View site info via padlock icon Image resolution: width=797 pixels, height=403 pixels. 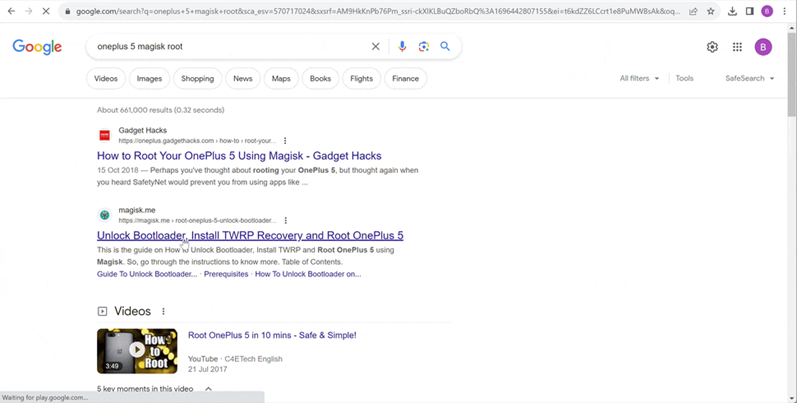point(68,11)
